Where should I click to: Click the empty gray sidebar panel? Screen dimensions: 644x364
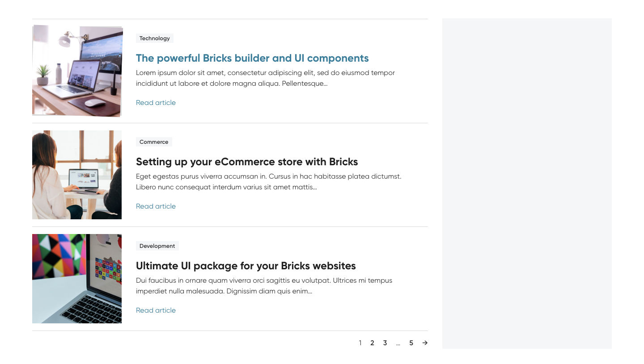[x=527, y=183]
